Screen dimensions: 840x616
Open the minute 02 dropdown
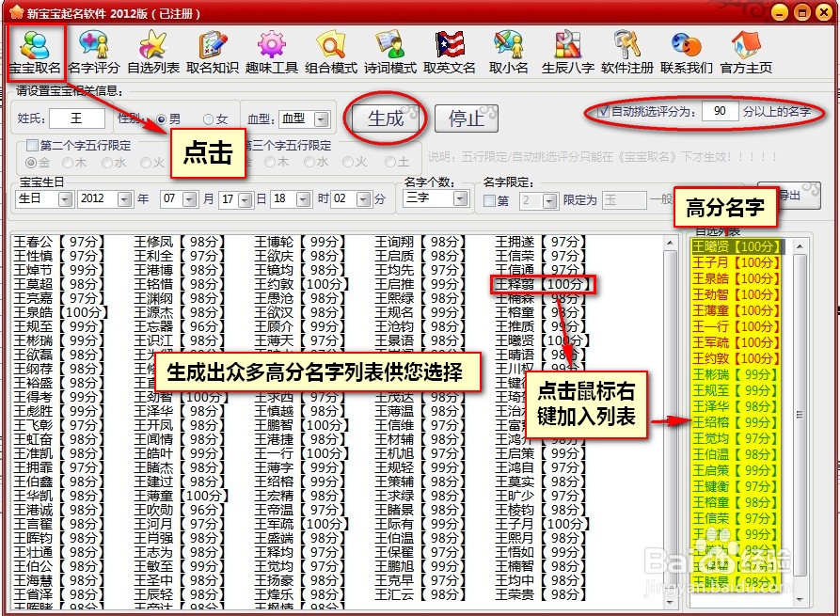coord(364,199)
